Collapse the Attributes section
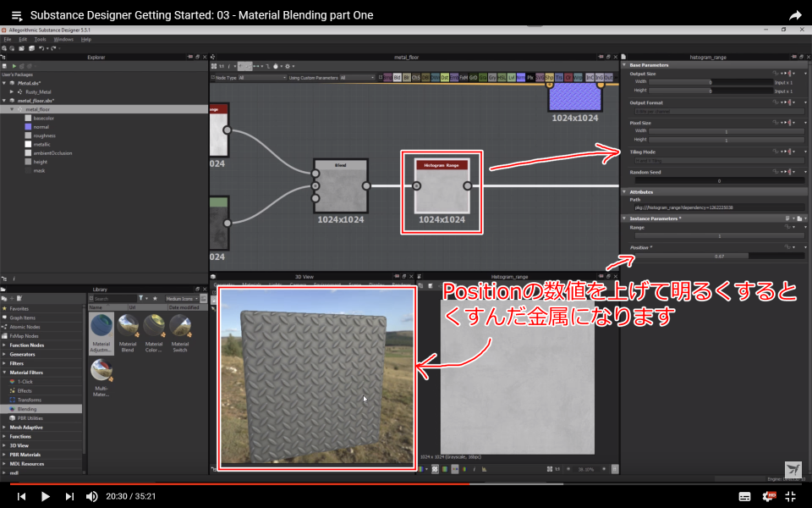Screen dimensions: 812x508 pos(624,192)
